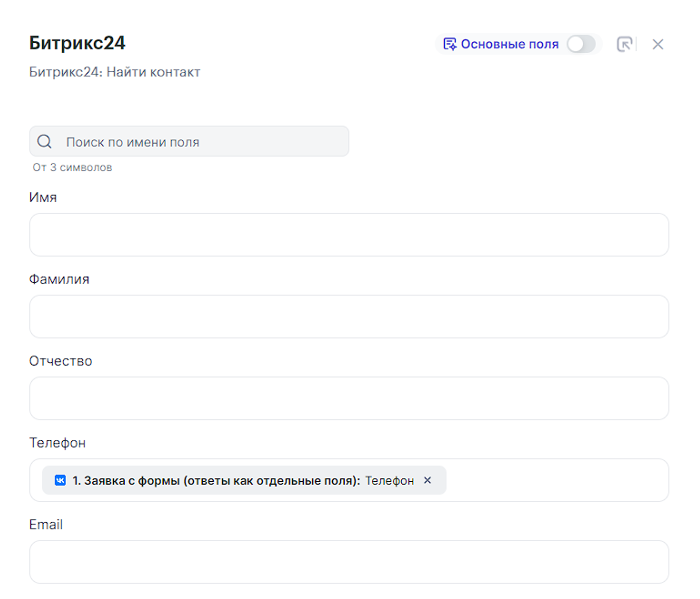Click inside the Email input field

(x=349, y=562)
